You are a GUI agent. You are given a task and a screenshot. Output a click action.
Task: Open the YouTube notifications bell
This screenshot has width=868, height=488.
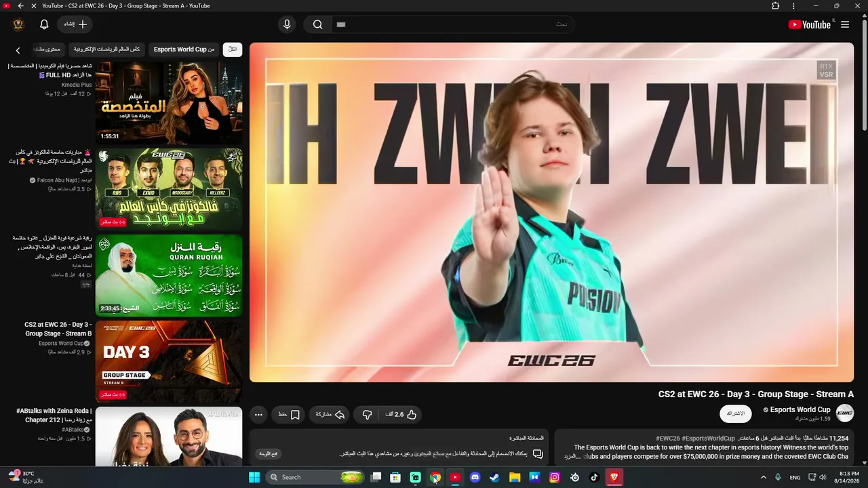pos(44,24)
